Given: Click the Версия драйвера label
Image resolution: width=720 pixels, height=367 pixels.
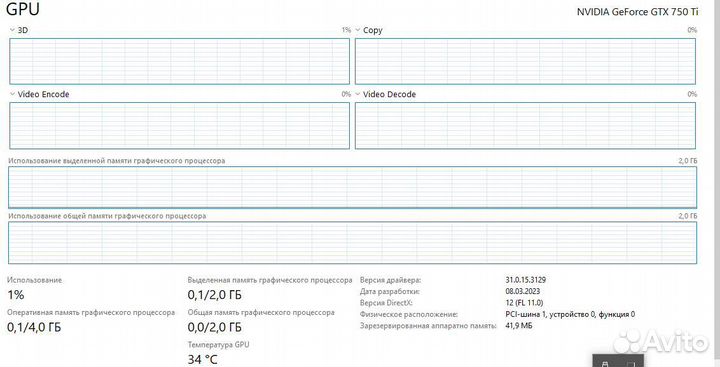Looking at the screenshot, I should pyautogui.click(x=390, y=280).
